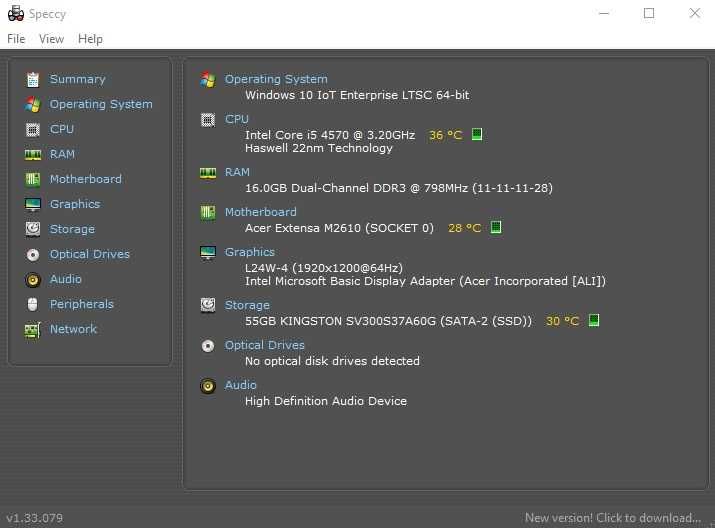Image resolution: width=715 pixels, height=528 pixels.
Task: Open the Help menu
Action: point(90,39)
